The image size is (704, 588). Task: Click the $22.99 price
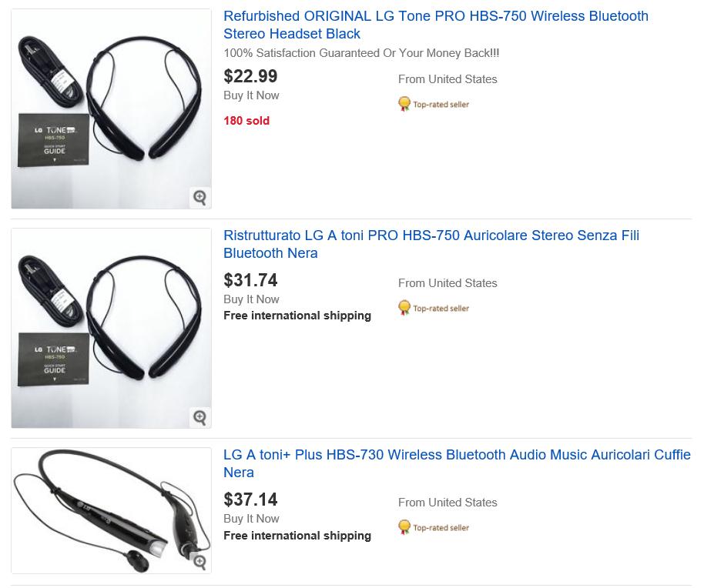(x=250, y=76)
